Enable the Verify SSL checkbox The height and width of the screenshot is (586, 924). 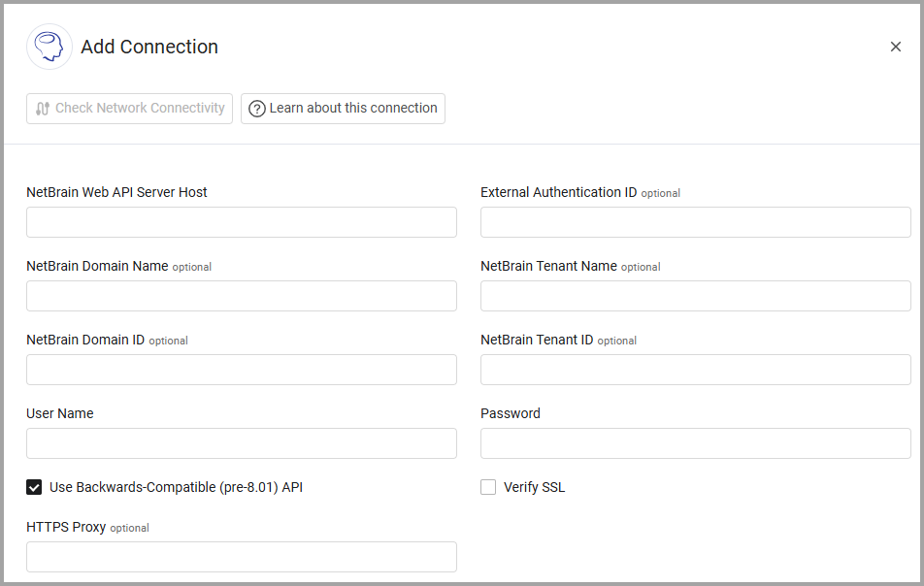click(488, 487)
